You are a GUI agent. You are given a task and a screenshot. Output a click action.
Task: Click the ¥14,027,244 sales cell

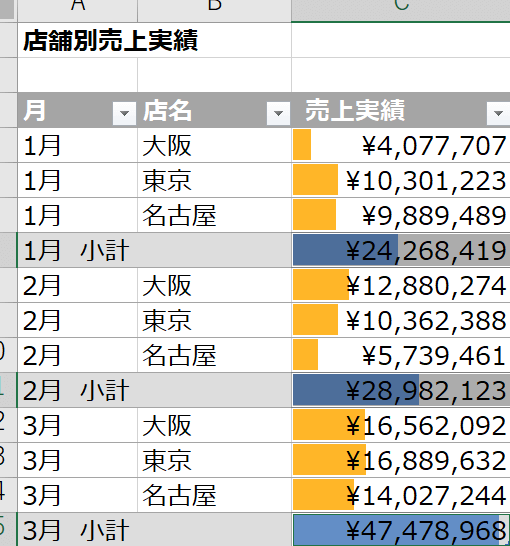[x=401, y=495]
